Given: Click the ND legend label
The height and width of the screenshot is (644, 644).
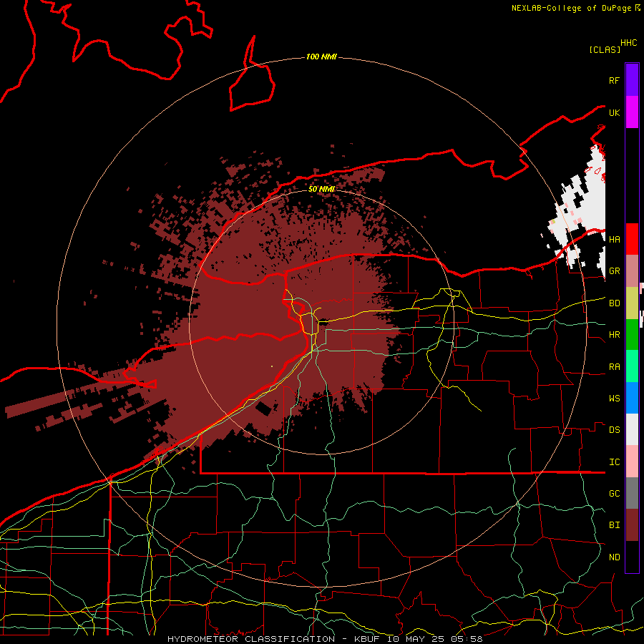Looking at the screenshot, I should [614, 557].
